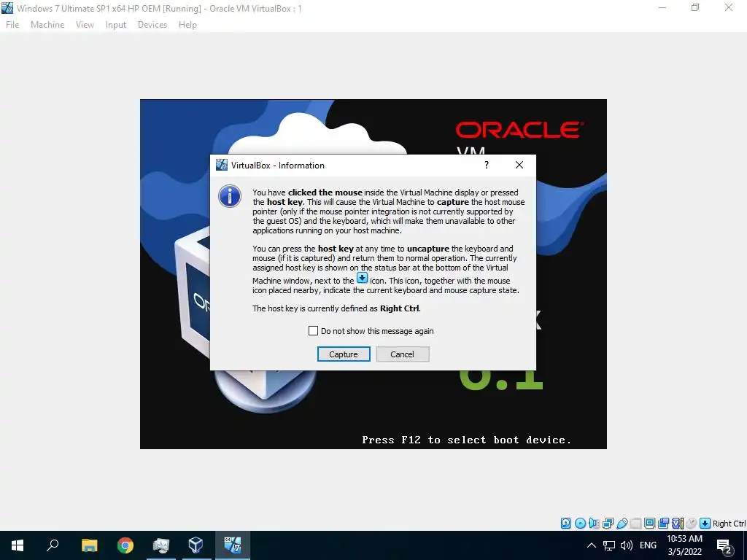Open the View menu
Screen dimensions: 747x560
coord(85,25)
